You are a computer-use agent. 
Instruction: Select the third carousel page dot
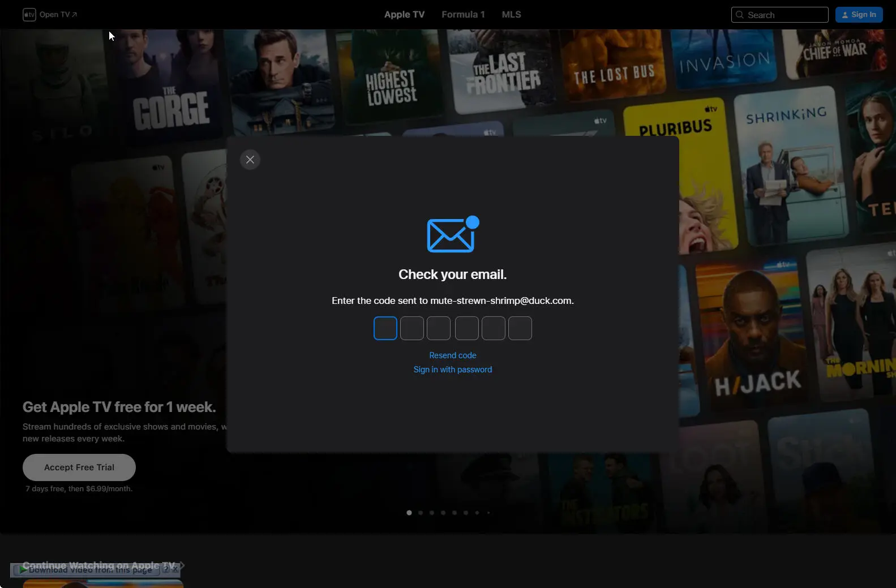(x=432, y=513)
